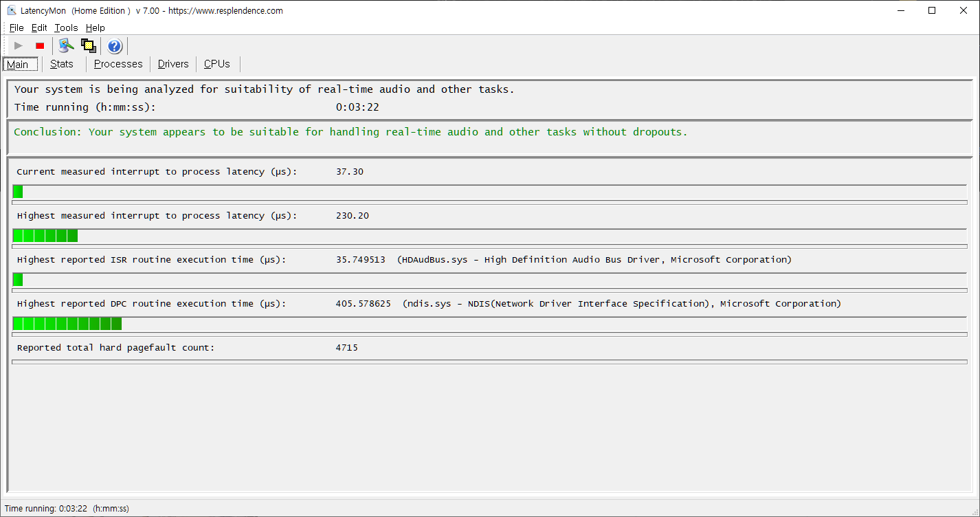
Task: Select the Main tab
Action: [x=20, y=65]
